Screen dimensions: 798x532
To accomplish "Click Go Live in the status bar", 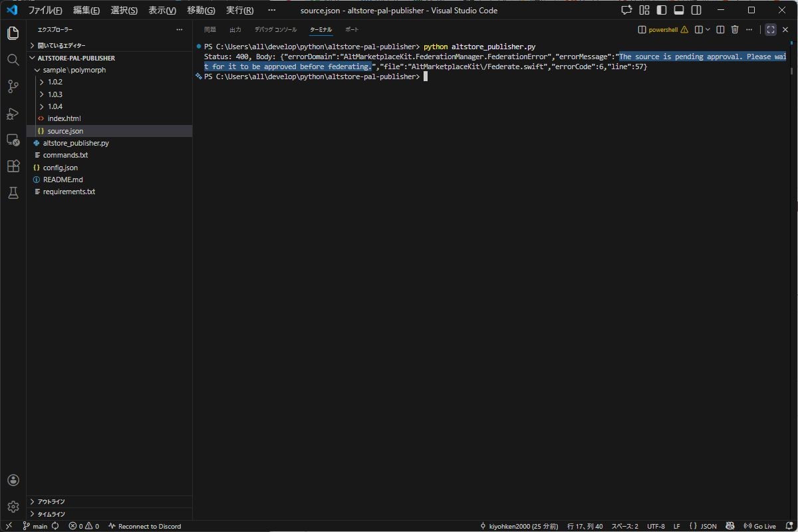I will [x=759, y=526].
